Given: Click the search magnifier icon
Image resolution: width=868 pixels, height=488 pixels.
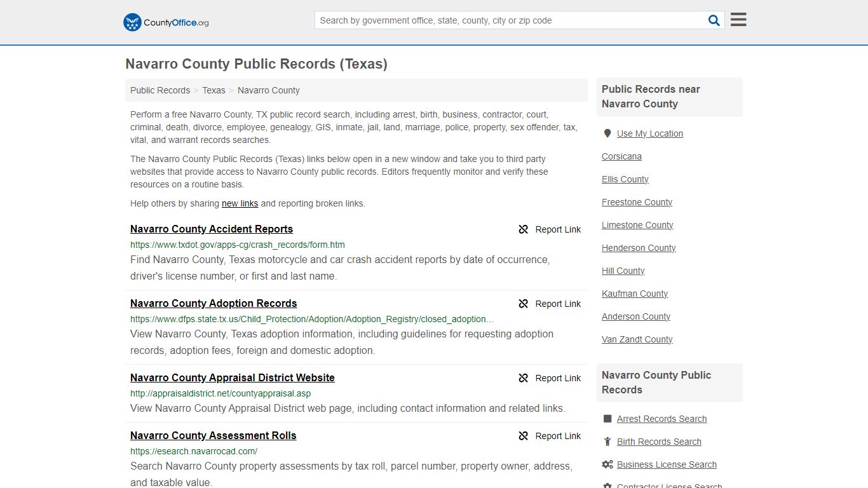Looking at the screenshot, I should (714, 20).
